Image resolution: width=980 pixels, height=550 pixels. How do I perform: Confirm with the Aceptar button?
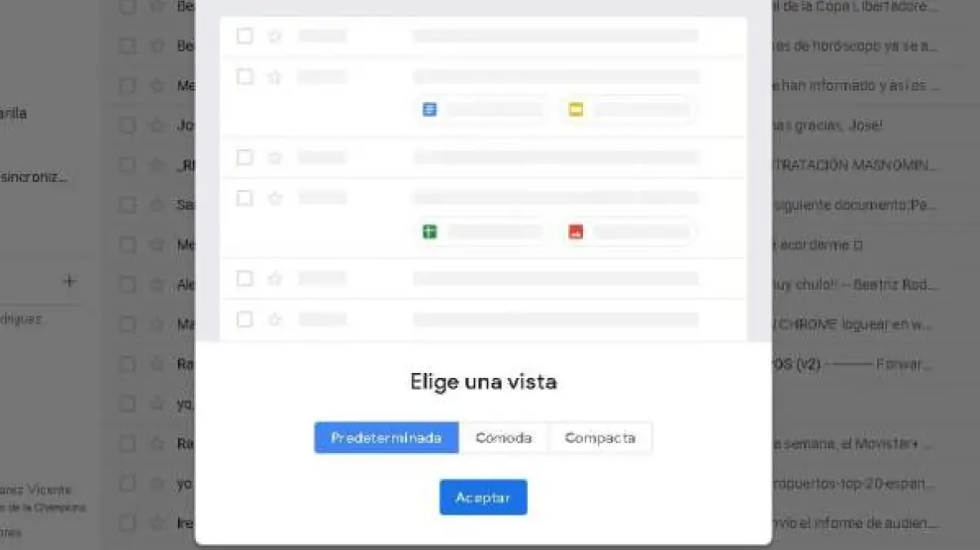pyautogui.click(x=483, y=497)
